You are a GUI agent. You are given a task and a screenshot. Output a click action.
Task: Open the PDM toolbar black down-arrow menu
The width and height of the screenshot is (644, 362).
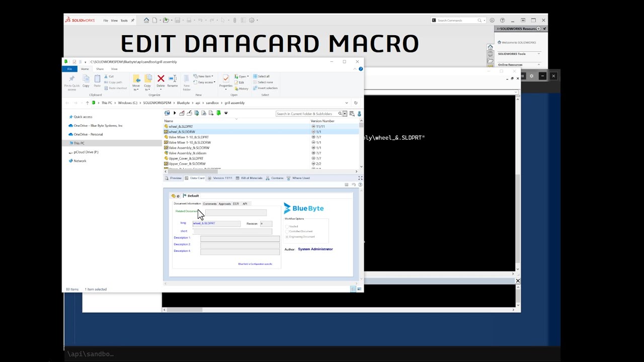(226, 113)
